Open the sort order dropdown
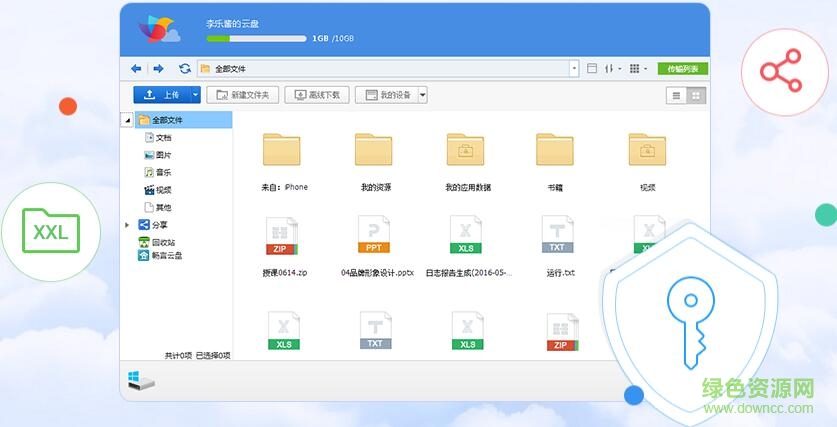 point(613,68)
